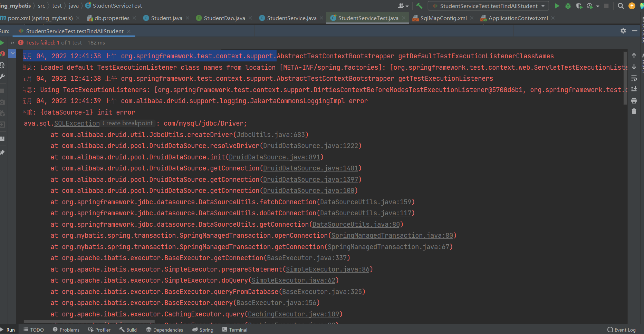The image size is (644, 334).
Task: Expand test tree chevron arrows
Action: (12, 43)
